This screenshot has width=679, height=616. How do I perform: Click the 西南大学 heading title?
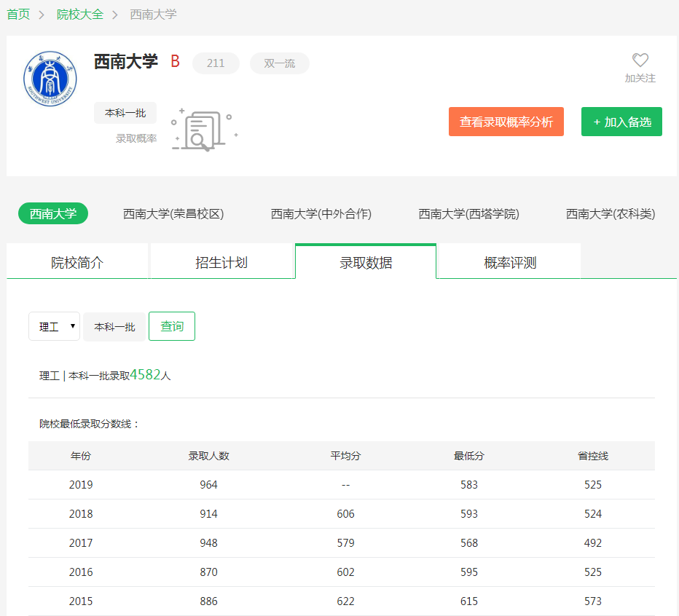126,61
